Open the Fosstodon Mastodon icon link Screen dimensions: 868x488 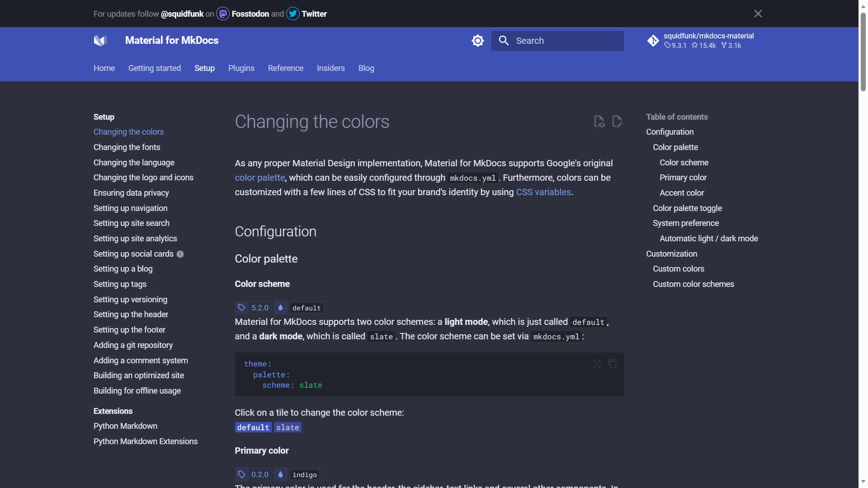223,14
